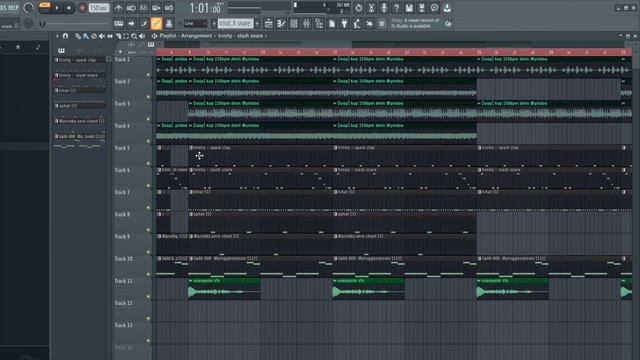This screenshot has height=360, width=640.
Task: Toggle the Playlist magnet snap icon
Action: [x=65, y=36]
